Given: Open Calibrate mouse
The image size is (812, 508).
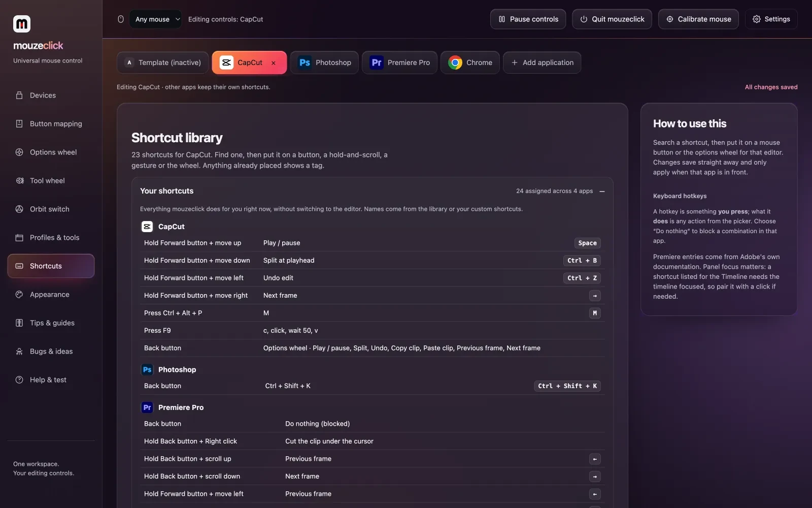Looking at the screenshot, I should (698, 19).
